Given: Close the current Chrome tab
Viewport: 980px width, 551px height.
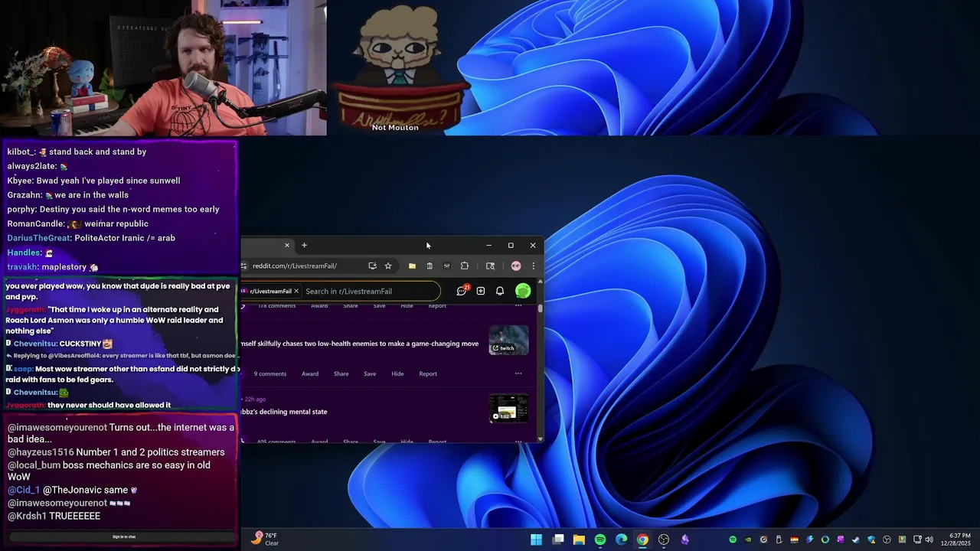Looking at the screenshot, I should click(287, 245).
